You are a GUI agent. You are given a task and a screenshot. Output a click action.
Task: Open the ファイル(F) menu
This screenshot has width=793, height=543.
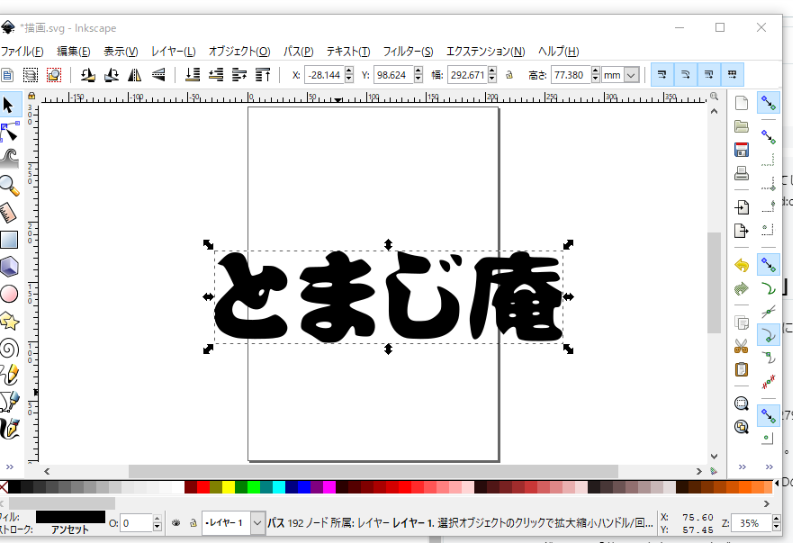pyautogui.click(x=22, y=51)
